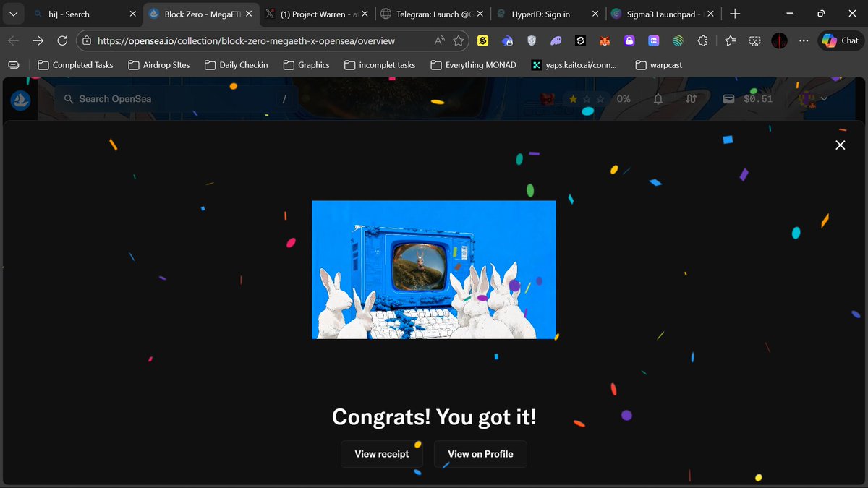The height and width of the screenshot is (488, 868).
Task: Focus the Search OpenSea field
Action: [x=176, y=99]
